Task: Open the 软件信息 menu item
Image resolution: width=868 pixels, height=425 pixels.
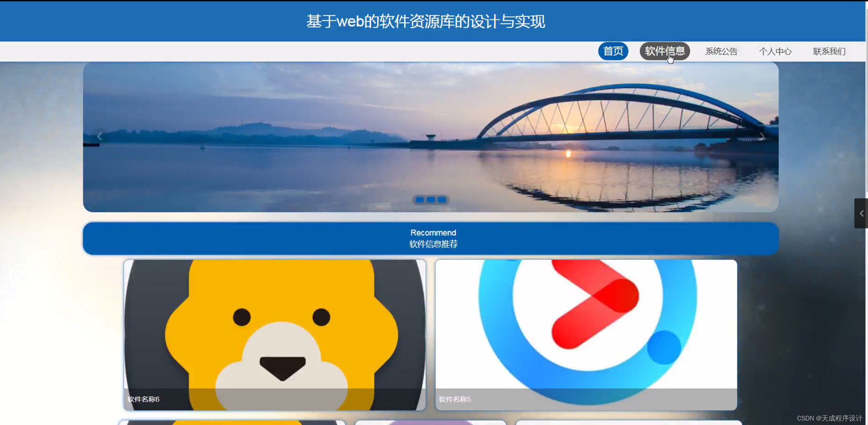Action: click(x=665, y=51)
